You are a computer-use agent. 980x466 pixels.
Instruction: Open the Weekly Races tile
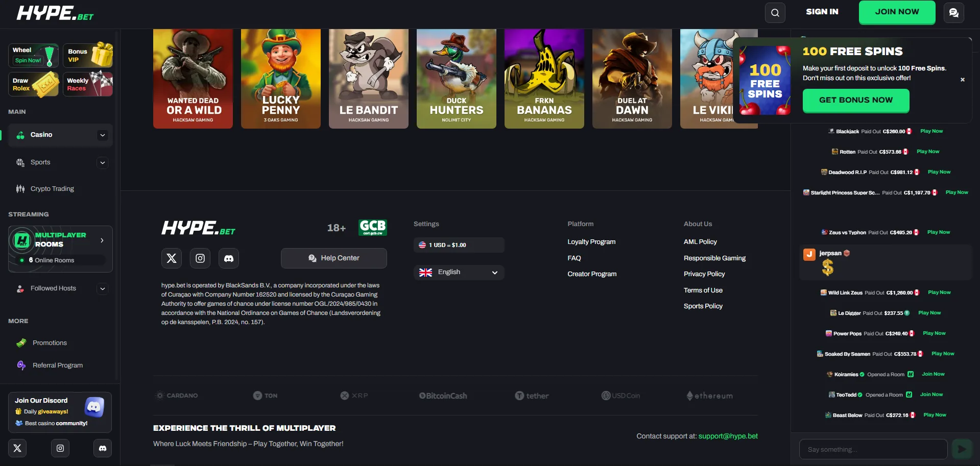coord(88,84)
